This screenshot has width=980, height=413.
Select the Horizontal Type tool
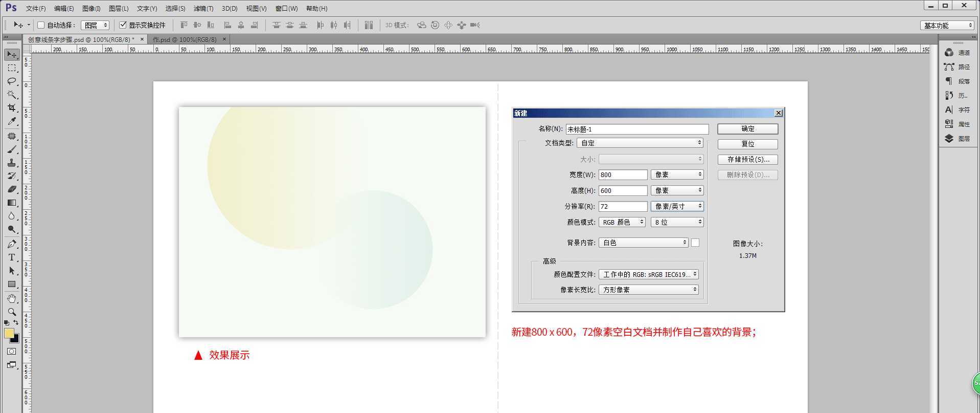click(12, 257)
